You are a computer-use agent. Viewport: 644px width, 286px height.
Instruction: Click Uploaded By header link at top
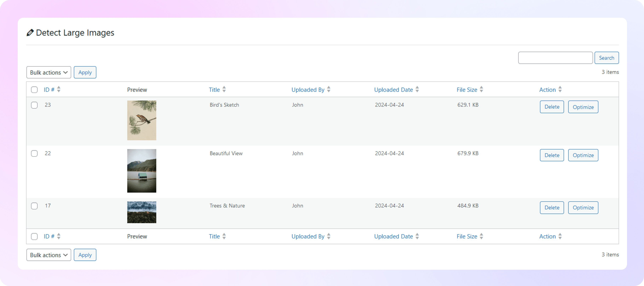[308, 90]
